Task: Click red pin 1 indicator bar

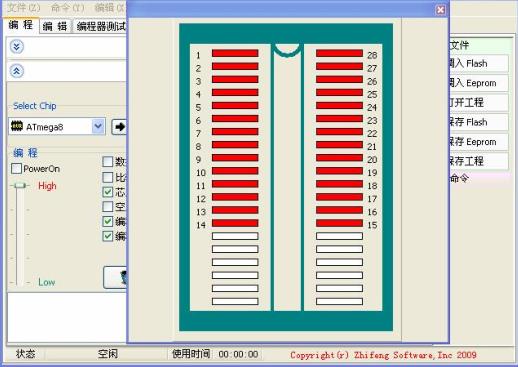Action: point(235,53)
